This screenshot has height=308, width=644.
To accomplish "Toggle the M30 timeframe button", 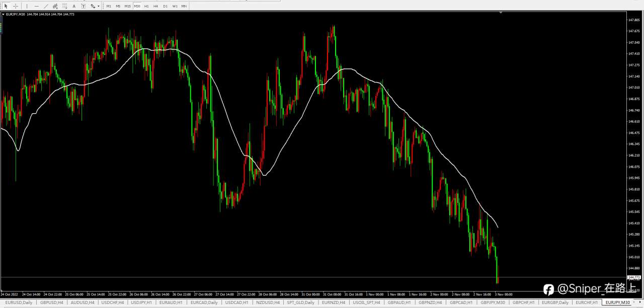I will [x=137, y=6].
